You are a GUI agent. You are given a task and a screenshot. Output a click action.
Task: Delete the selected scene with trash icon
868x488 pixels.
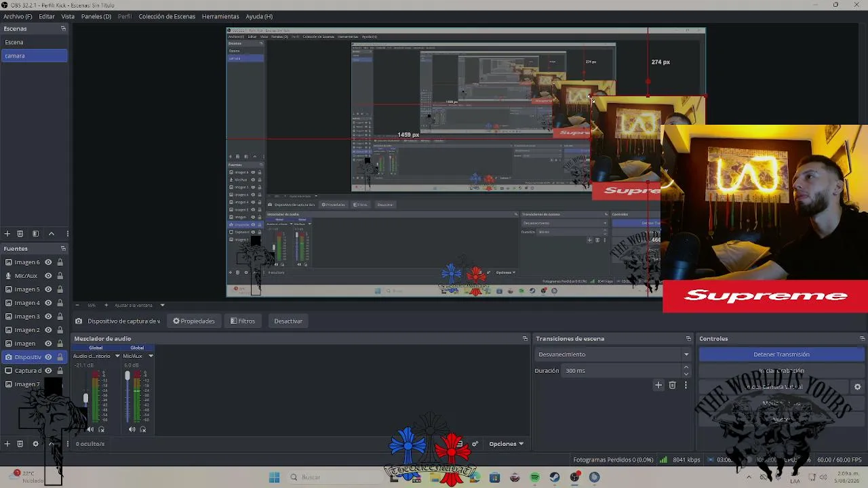(x=20, y=234)
